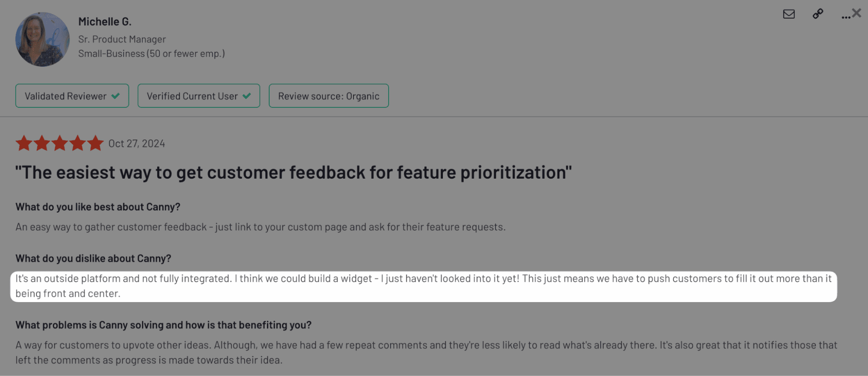This screenshot has height=376, width=868.
Task: Click the middle star of the rating
Action: 59,143
